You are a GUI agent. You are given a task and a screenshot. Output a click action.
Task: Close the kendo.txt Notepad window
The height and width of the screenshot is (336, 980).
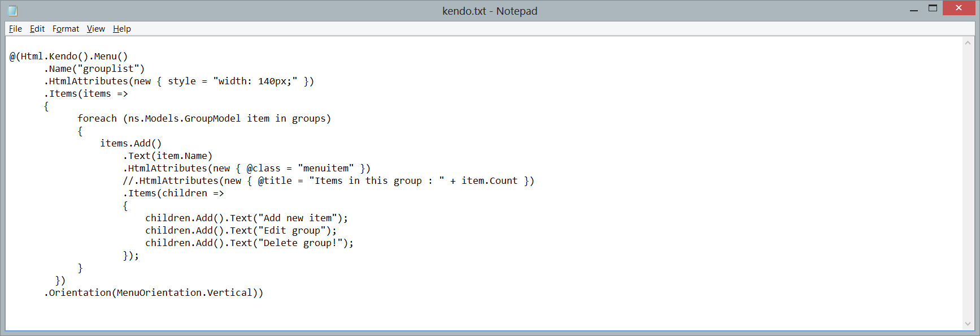959,8
